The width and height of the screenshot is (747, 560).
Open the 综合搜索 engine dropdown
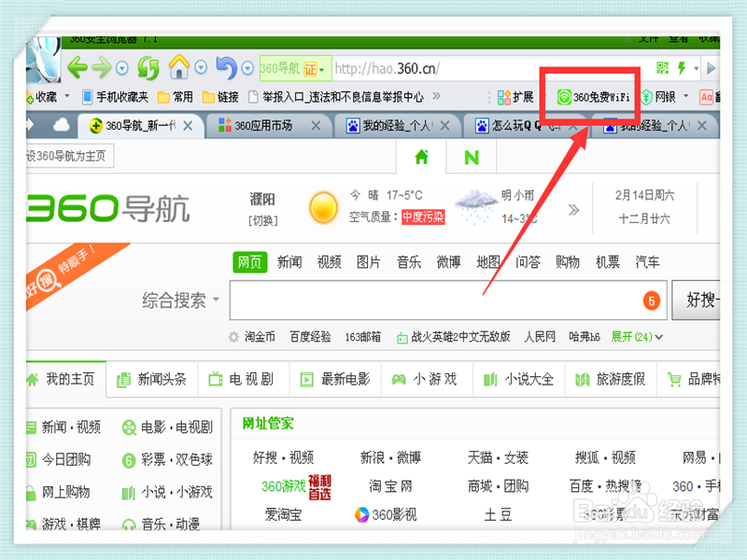click(180, 300)
